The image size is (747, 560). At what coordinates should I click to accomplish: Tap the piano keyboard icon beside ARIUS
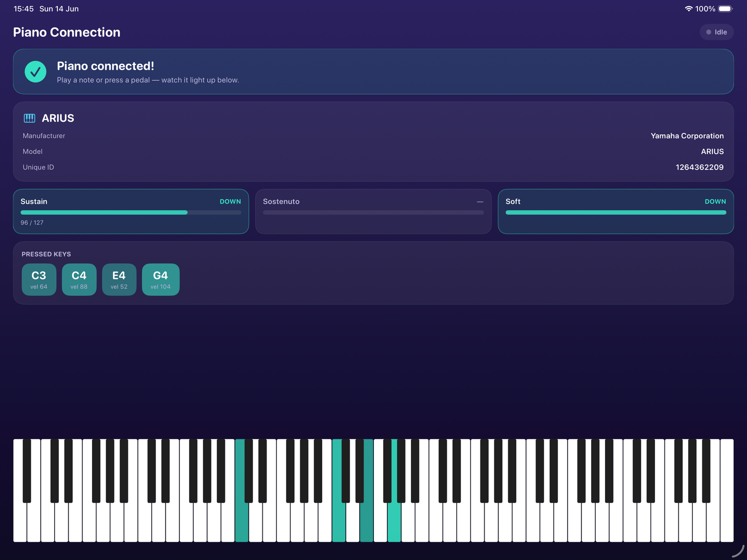29,118
